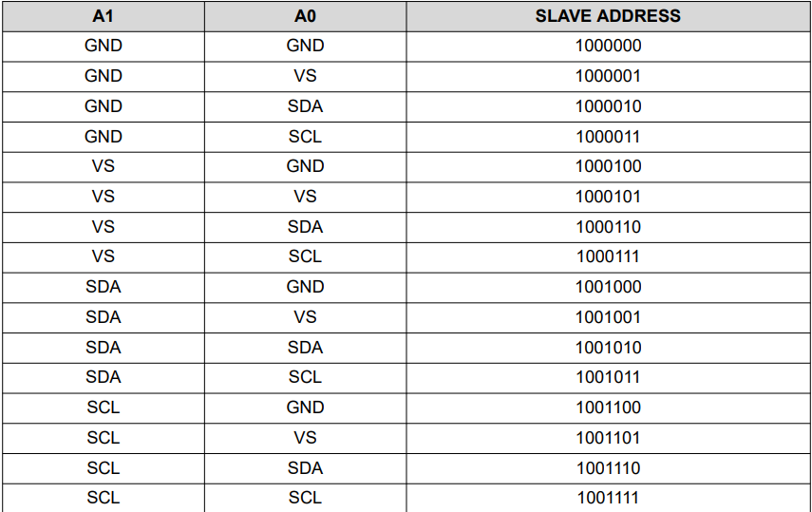The height and width of the screenshot is (512, 812).
Task: Click the address value 1000101
Action: click(x=608, y=197)
